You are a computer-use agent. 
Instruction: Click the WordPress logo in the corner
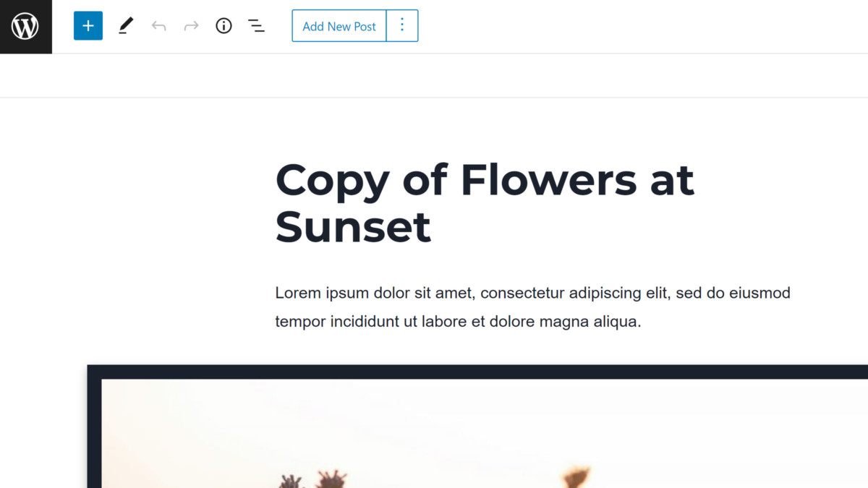[26, 26]
